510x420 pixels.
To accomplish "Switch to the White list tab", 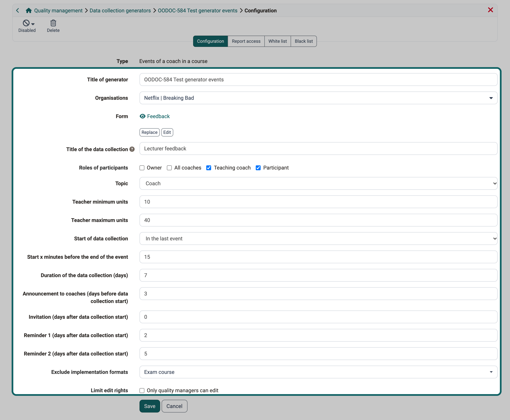I will point(277,41).
